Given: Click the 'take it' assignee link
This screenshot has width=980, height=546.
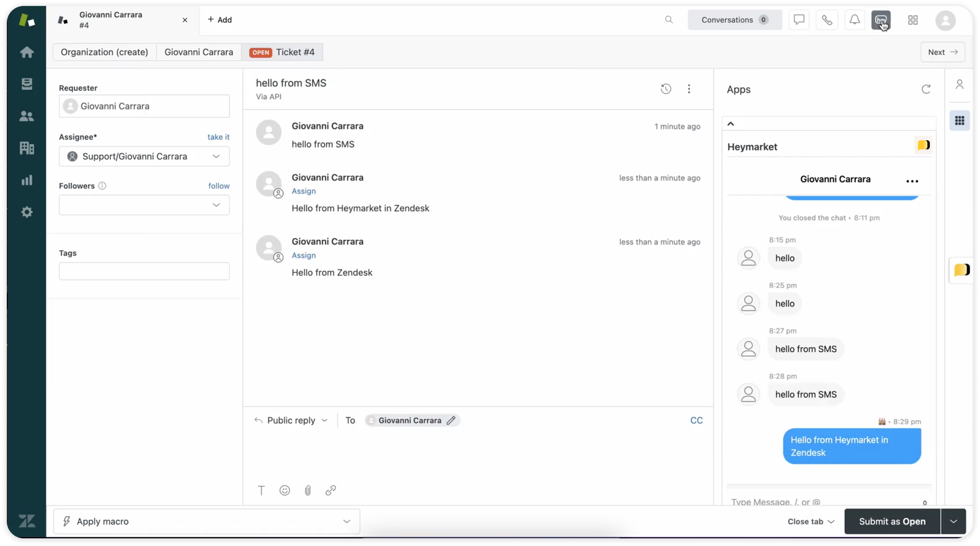Looking at the screenshot, I should (218, 137).
